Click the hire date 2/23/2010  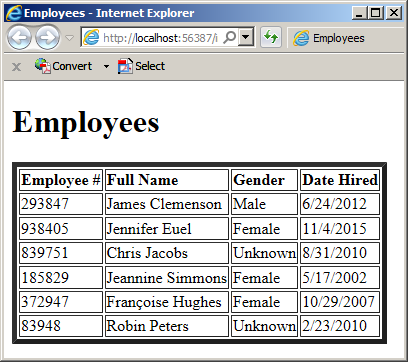(x=340, y=326)
